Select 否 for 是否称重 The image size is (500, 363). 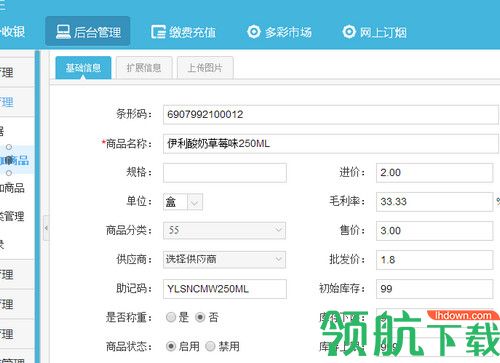[x=200, y=317]
